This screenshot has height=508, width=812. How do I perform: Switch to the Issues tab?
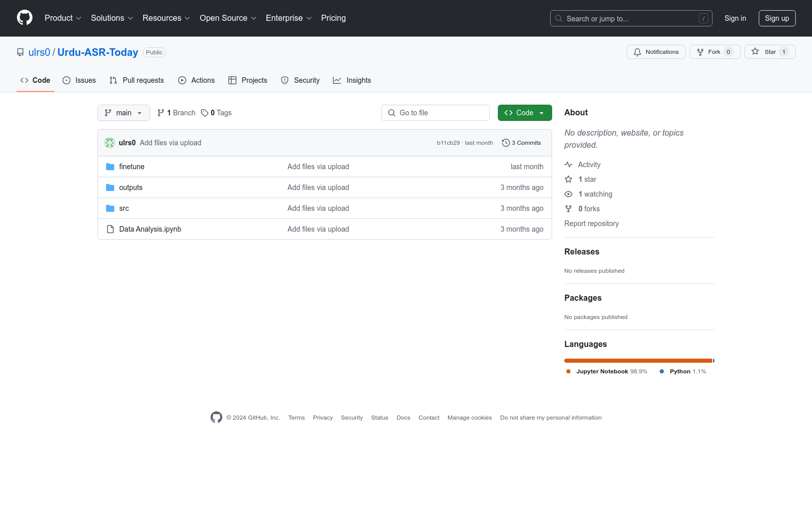[79, 80]
